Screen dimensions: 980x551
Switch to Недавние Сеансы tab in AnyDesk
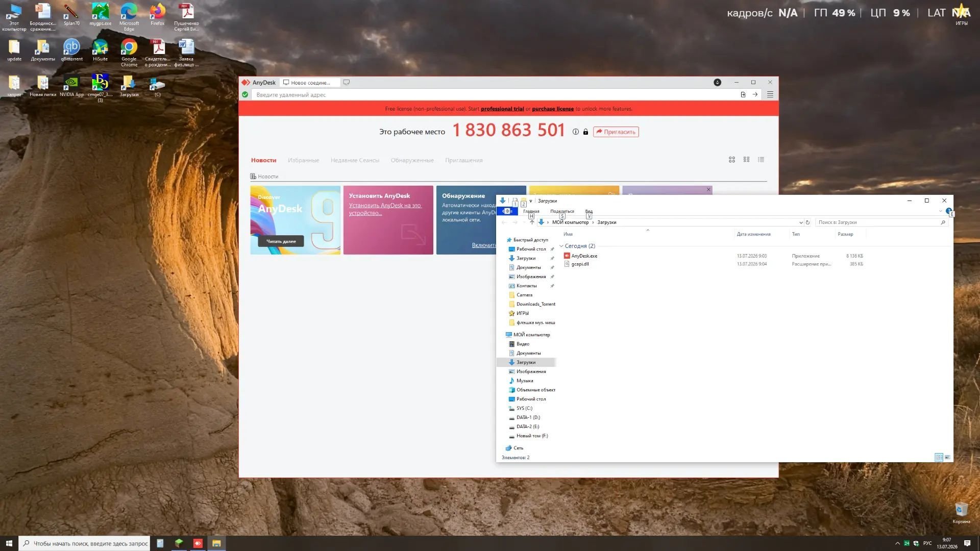pyautogui.click(x=355, y=160)
